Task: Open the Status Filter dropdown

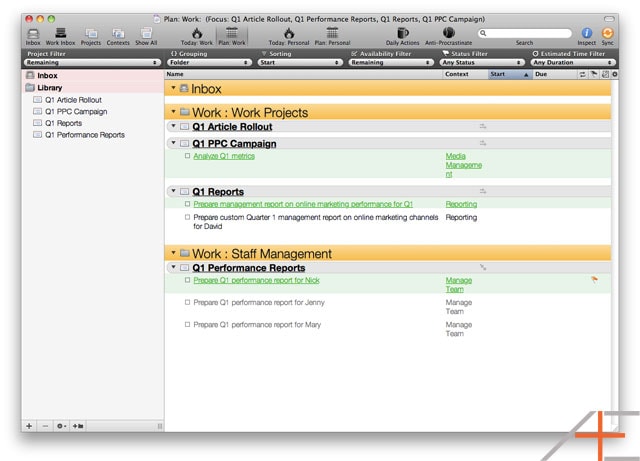Action: pyautogui.click(x=482, y=62)
